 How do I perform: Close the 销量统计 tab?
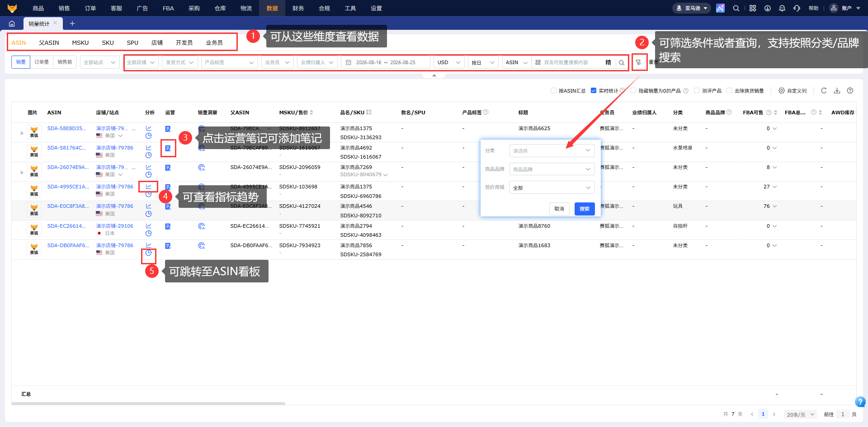click(55, 23)
